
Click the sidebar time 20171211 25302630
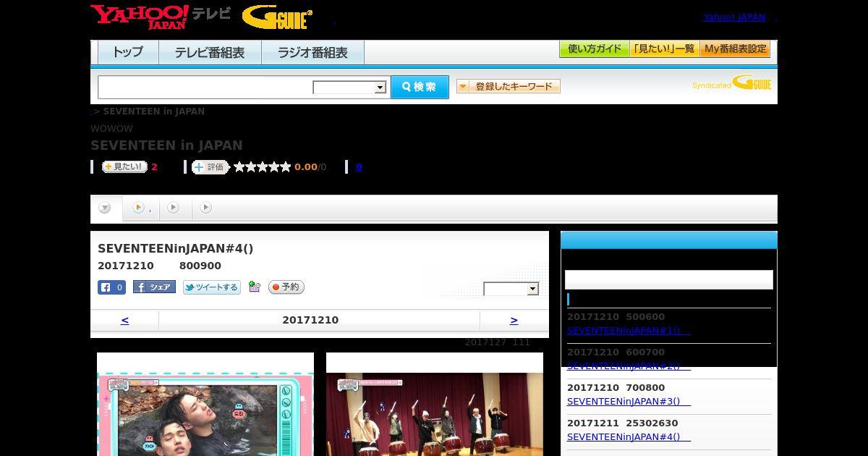623,423
